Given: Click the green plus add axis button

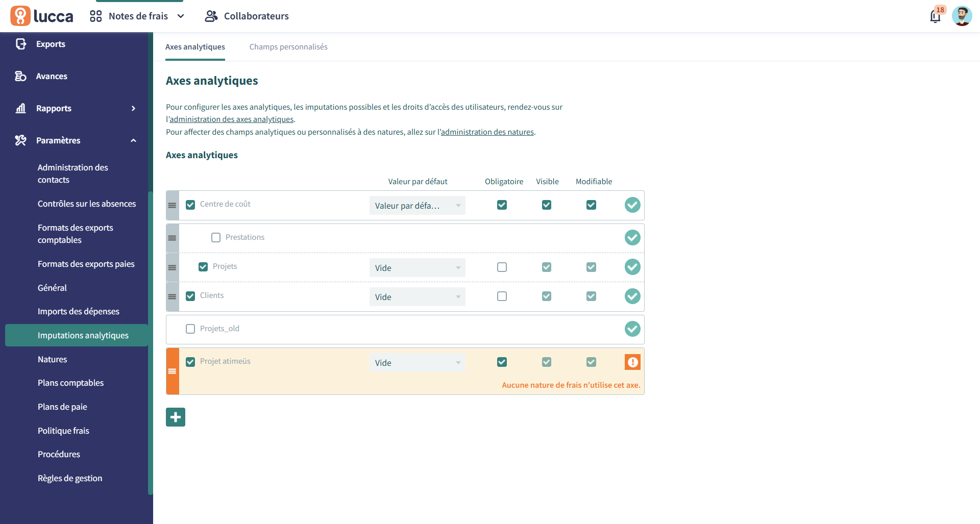Looking at the screenshot, I should pos(176,417).
